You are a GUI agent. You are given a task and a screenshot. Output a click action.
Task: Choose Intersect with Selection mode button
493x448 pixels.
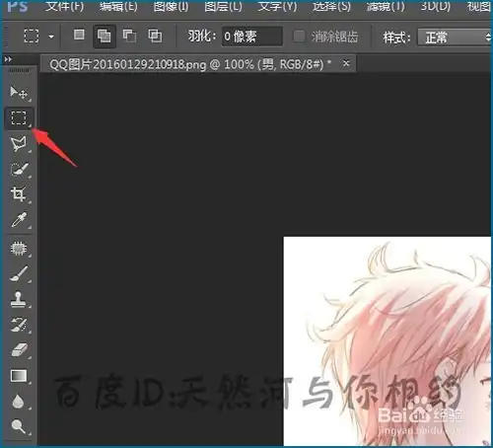coord(155,36)
